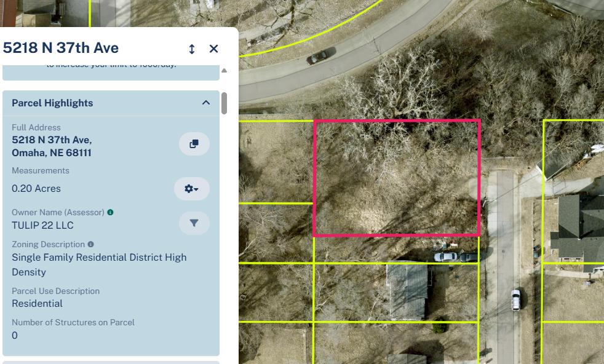Open the Measurements gear settings dropdown
The image size is (604, 364).
[191, 189]
